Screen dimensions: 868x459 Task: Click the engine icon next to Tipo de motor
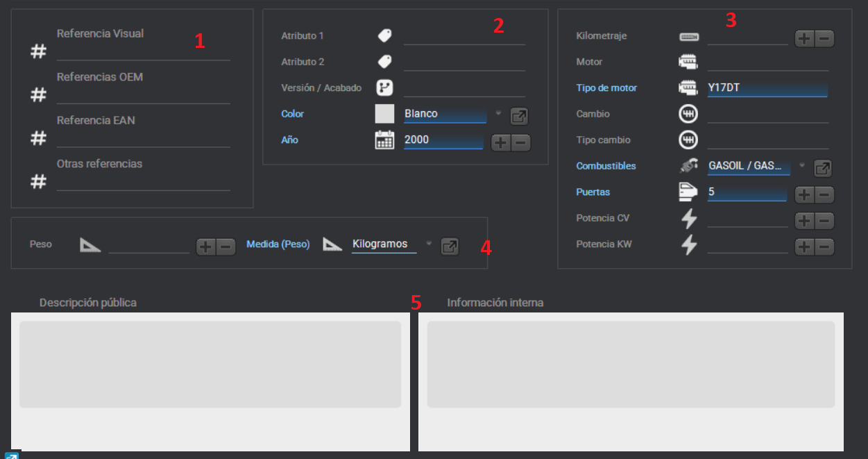688,88
